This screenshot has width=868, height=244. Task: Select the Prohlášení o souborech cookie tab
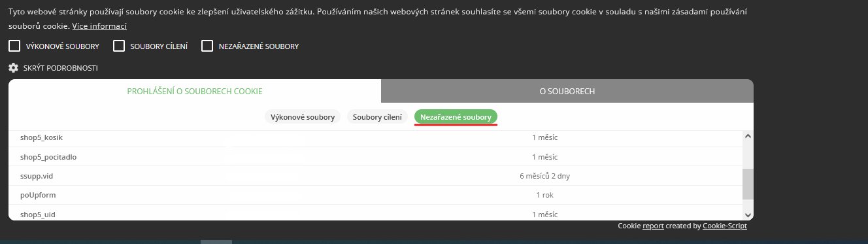click(195, 91)
